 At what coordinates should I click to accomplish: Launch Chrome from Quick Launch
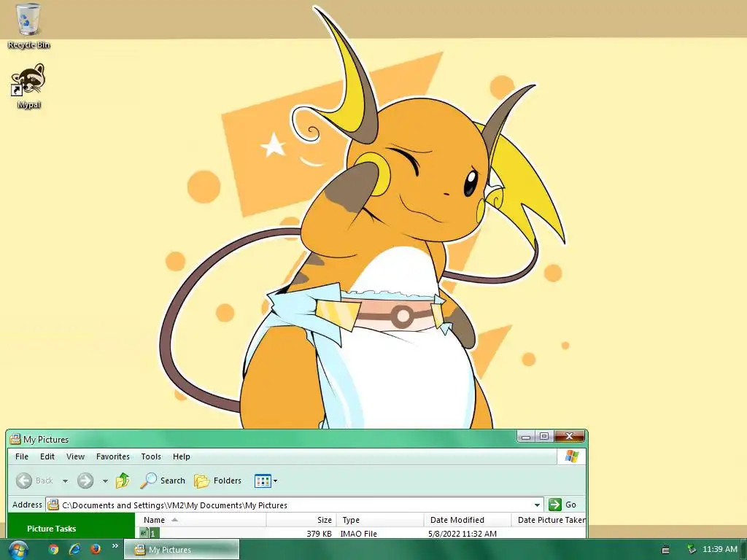(53, 549)
